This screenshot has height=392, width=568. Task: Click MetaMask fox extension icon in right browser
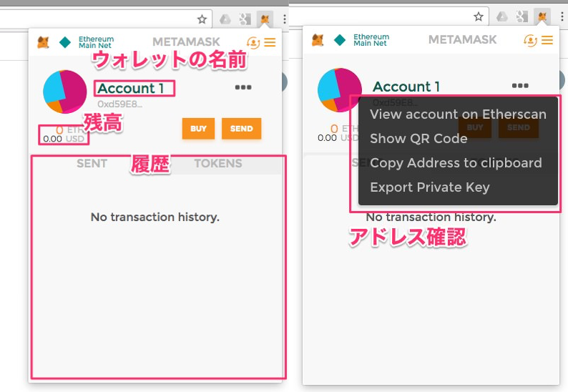542,16
